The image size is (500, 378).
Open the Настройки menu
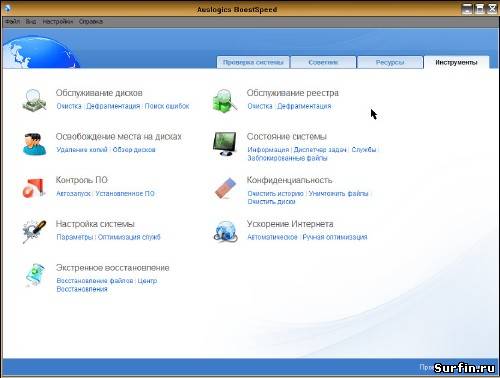(x=57, y=21)
